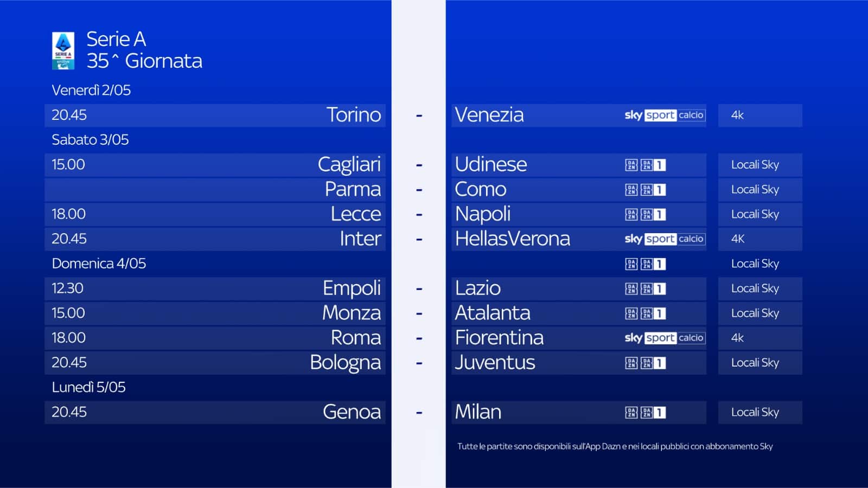Select DAZN 1 logo in Napoli row
The width and height of the screenshot is (868, 488).
pos(646,214)
